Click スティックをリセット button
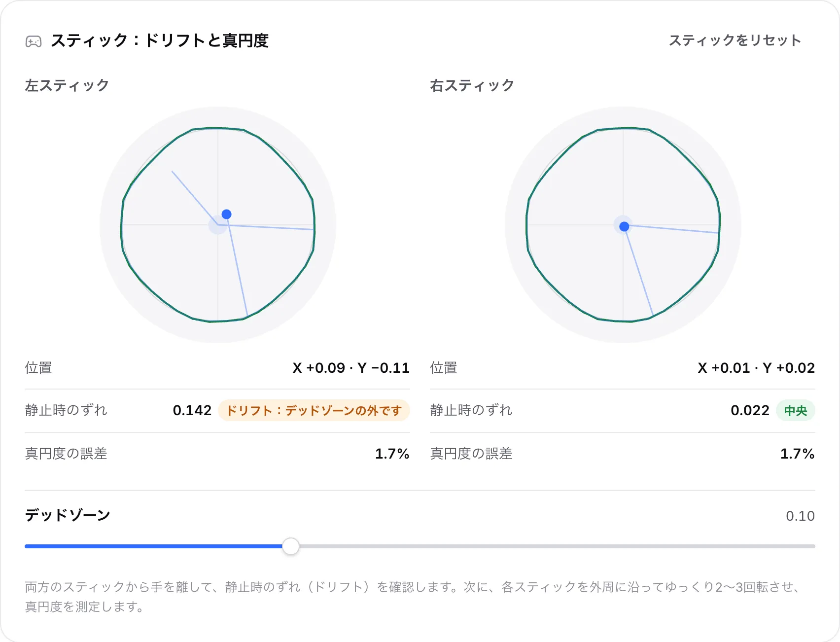 click(x=735, y=40)
